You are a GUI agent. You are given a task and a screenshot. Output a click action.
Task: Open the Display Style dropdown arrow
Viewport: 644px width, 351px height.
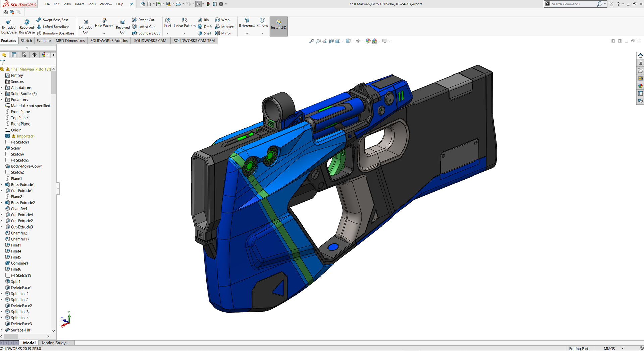click(x=353, y=41)
